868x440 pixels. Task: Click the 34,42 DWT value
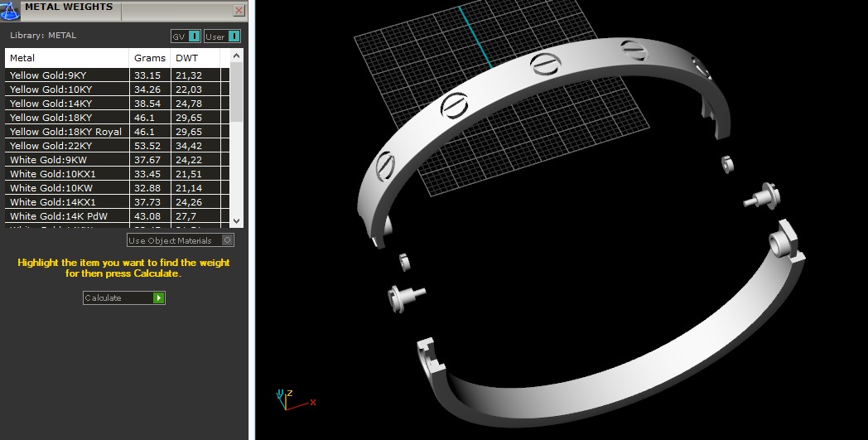click(x=189, y=146)
